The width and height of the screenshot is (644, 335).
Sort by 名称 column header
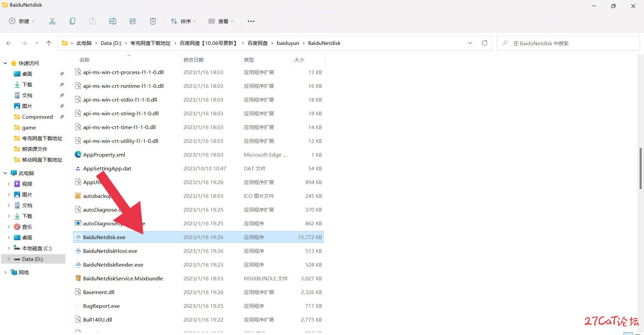tap(85, 60)
